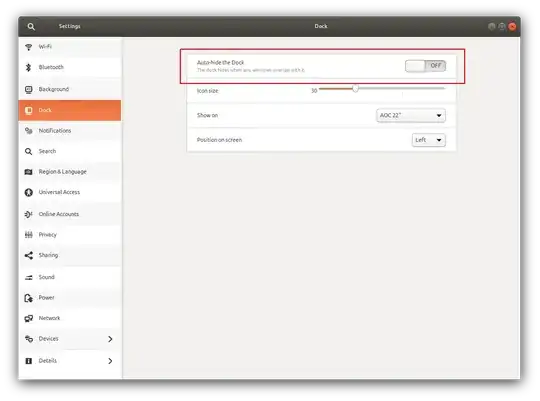Image resolution: width=540 pixels, height=401 pixels.
Task: Open Wi-Fi settings panel
Action: point(70,47)
